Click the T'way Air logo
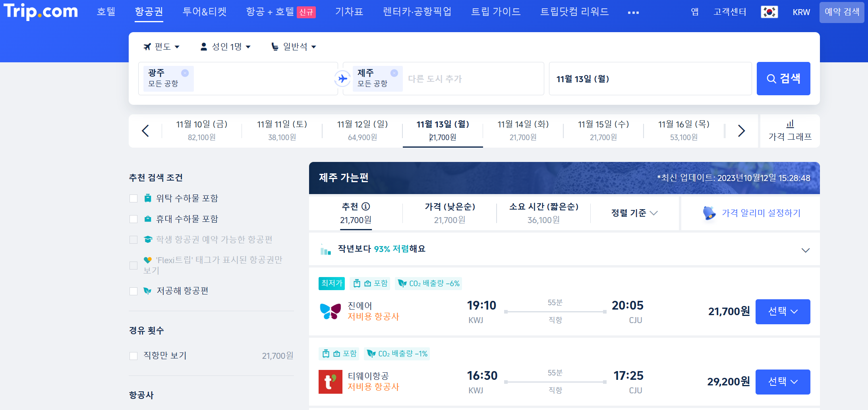The height and width of the screenshot is (410, 868). pyautogui.click(x=330, y=381)
